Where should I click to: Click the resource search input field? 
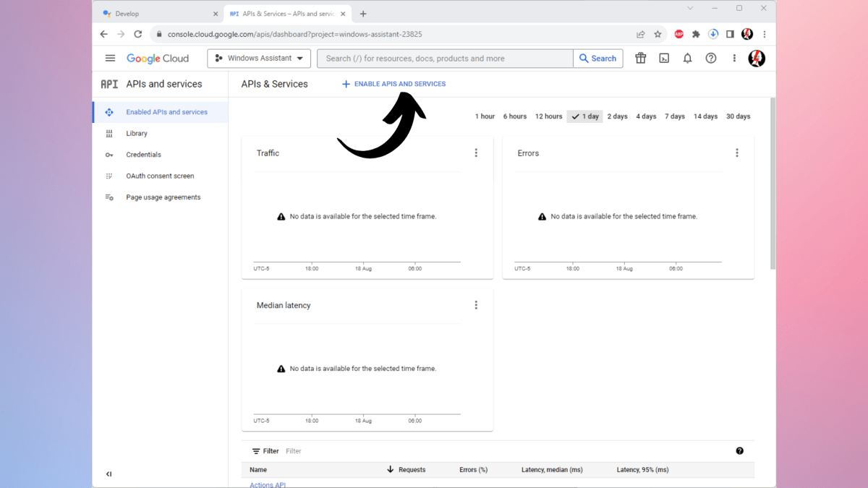(x=445, y=59)
